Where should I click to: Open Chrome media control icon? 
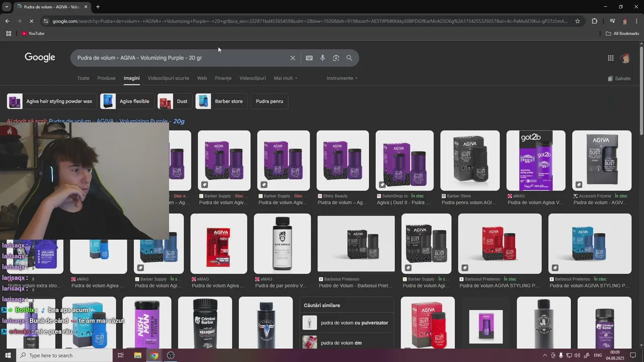(x=612, y=21)
